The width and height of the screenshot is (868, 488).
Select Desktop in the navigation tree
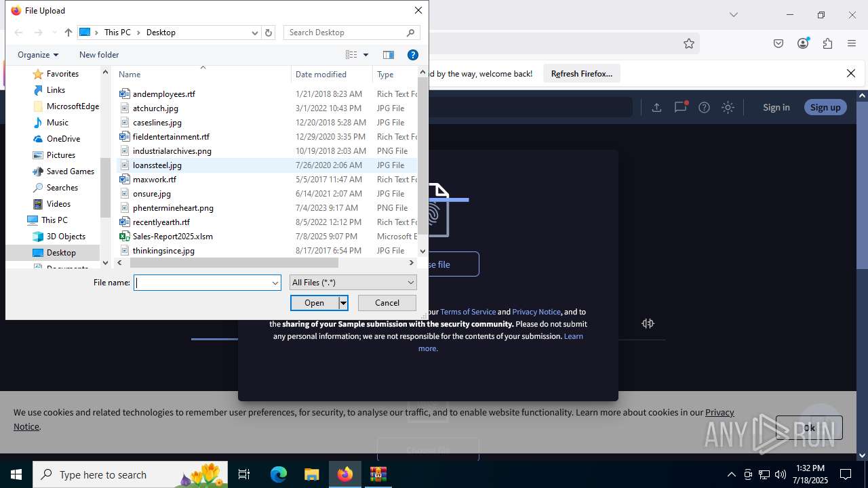pos(61,253)
